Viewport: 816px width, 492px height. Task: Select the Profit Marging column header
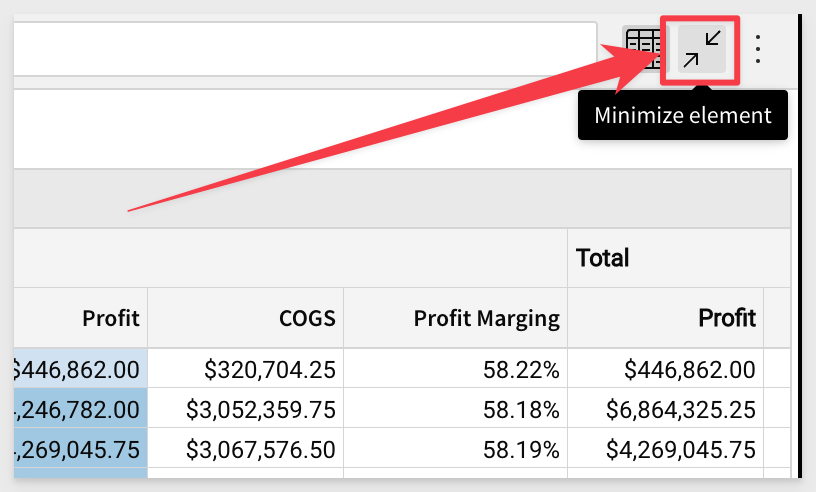click(x=456, y=318)
